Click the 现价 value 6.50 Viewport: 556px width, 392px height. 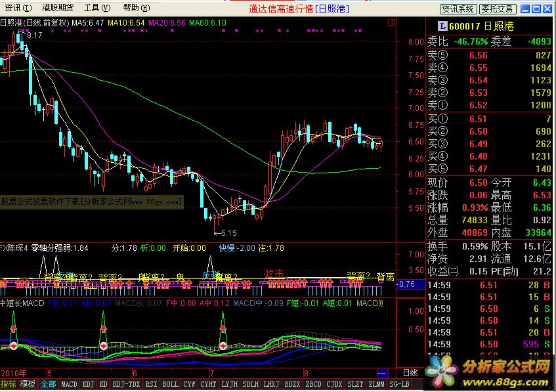click(x=479, y=183)
